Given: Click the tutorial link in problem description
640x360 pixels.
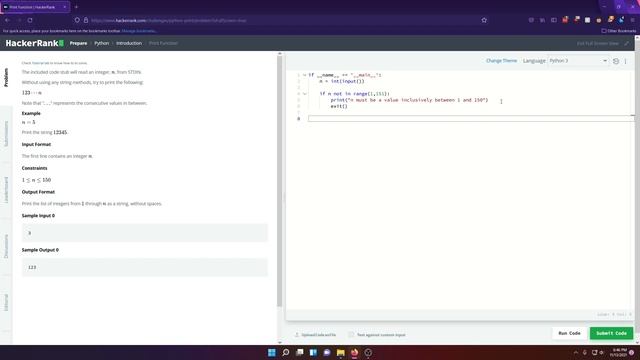Looking at the screenshot, I should 40,63.
